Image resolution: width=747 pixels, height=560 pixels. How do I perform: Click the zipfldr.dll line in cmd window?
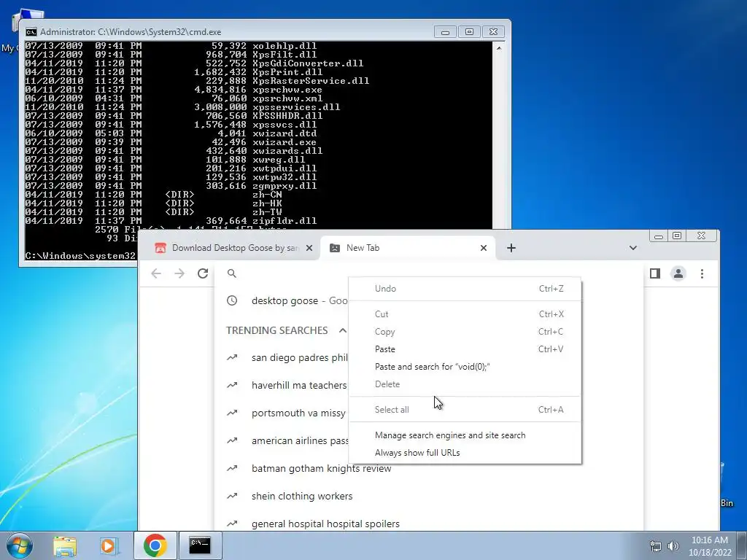click(x=171, y=221)
